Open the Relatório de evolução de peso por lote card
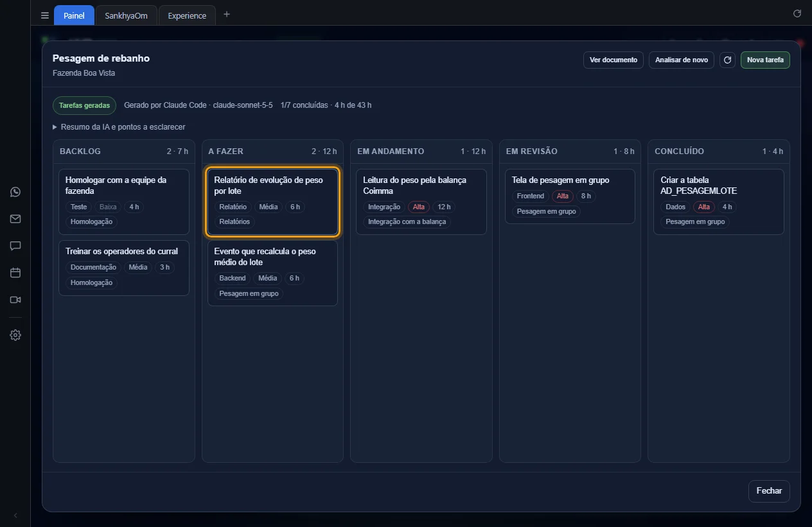 [272, 202]
